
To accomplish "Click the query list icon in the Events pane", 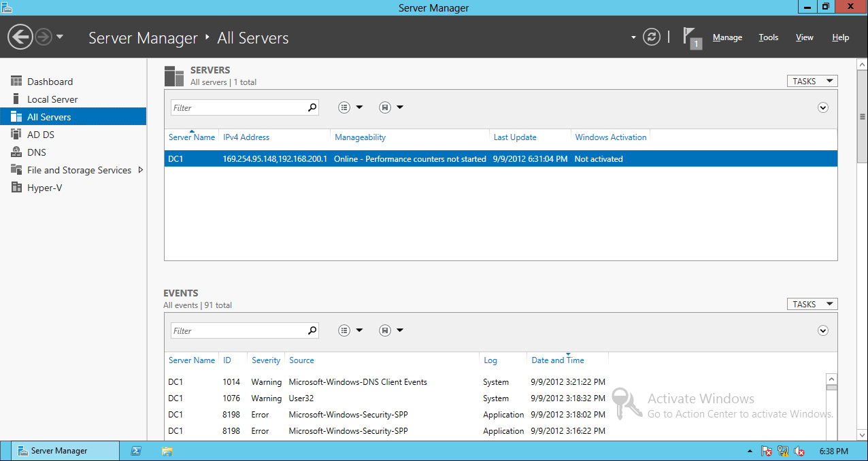I will coord(345,330).
